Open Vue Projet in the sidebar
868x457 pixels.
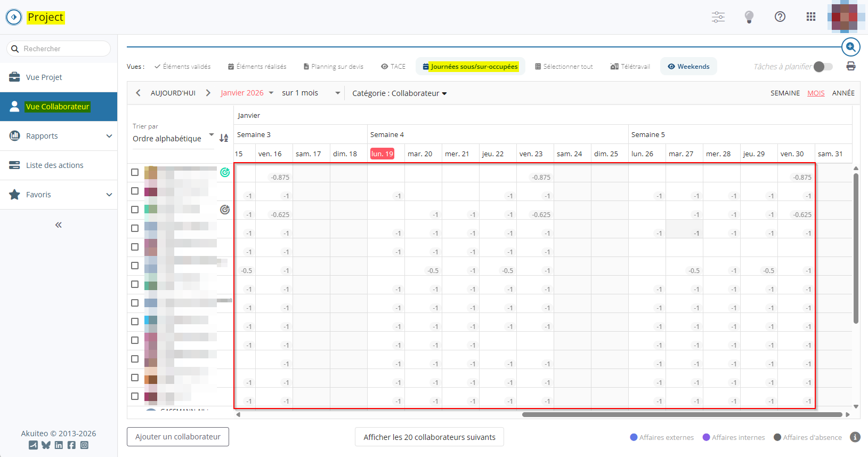point(44,77)
